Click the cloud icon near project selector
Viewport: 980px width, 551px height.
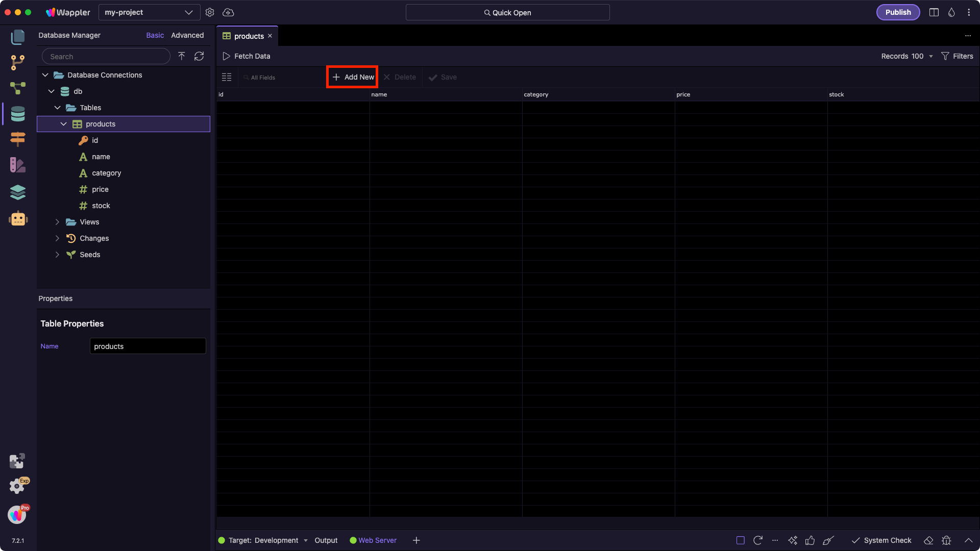pyautogui.click(x=228, y=12)
